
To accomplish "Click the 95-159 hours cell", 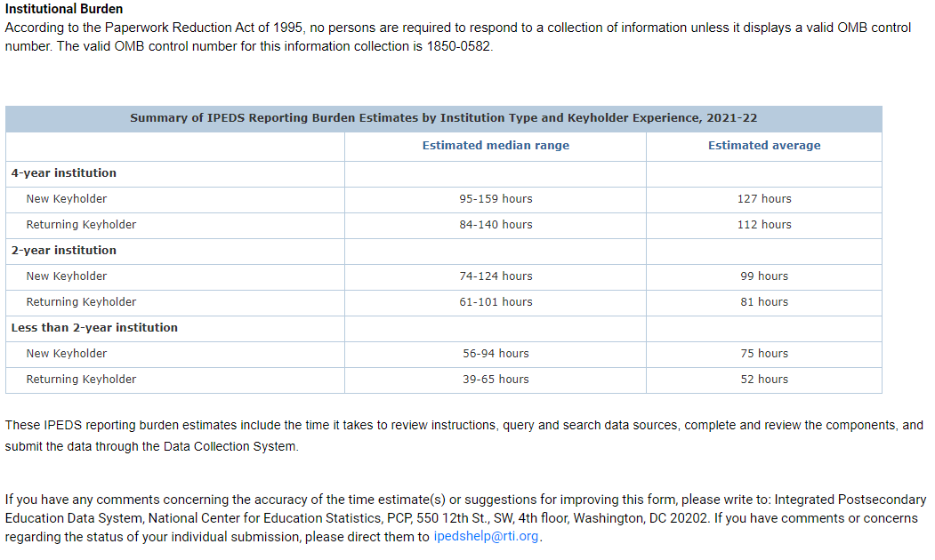I will tap(496, 199).
